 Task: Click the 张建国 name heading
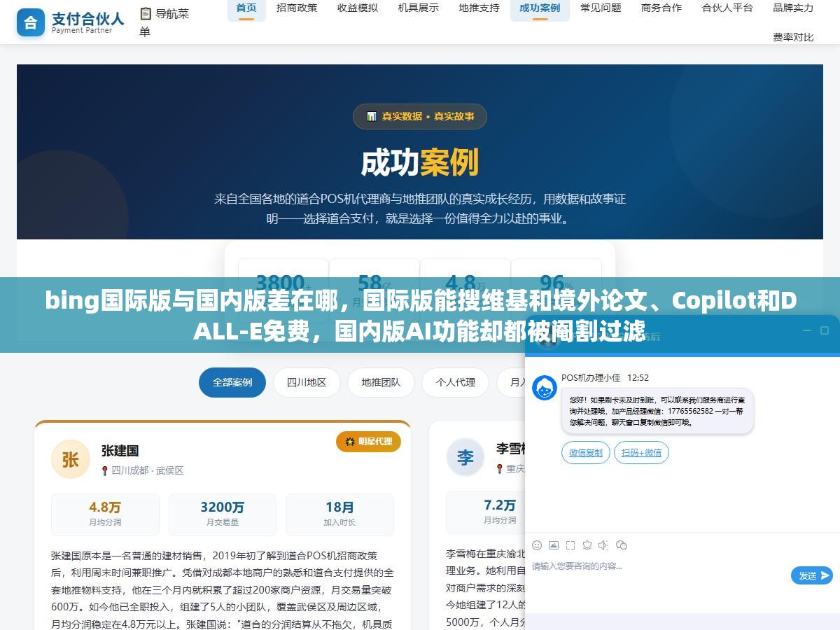pyautogui.click(x=120, y=451)
